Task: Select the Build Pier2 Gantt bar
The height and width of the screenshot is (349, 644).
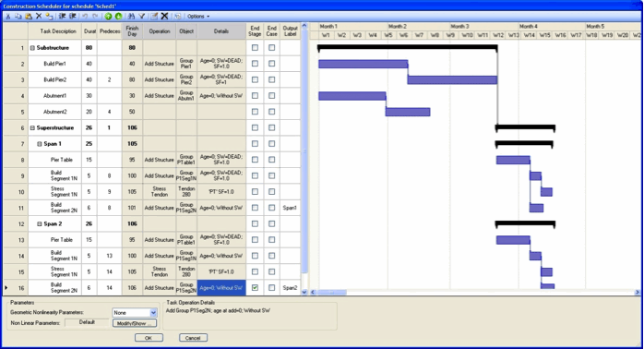Action: [x=452, y=79]
